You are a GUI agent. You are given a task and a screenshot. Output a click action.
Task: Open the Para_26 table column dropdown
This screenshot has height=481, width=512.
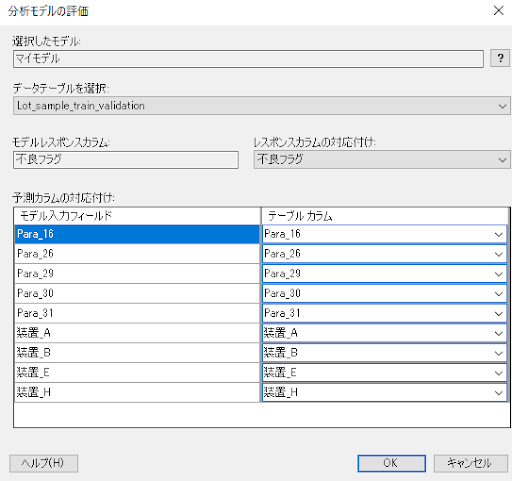click(x=385, y=254)
